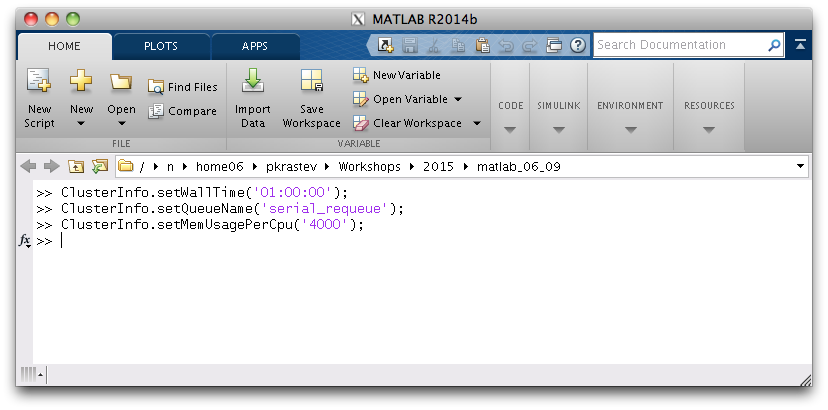Expand the ENVIRONMENT section
The image size is (828, 410).
point(630,129)
